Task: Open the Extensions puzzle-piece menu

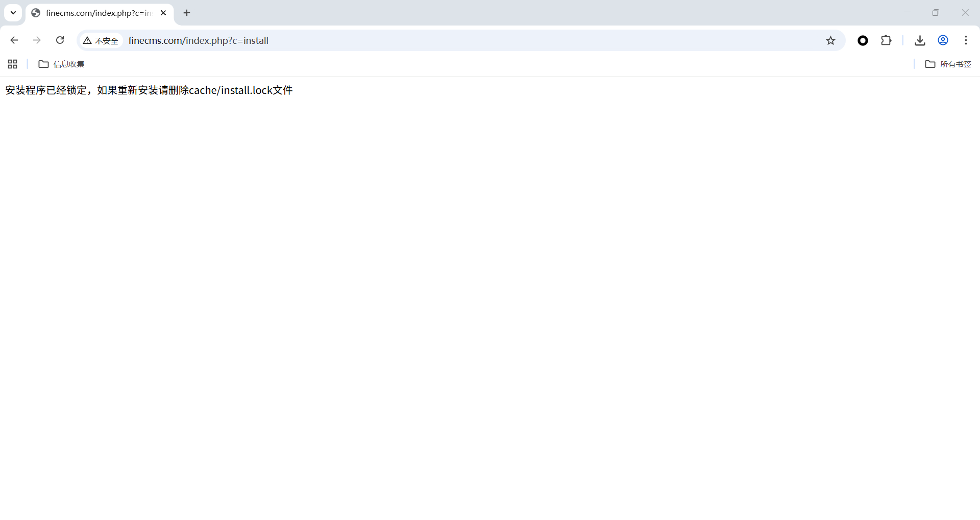Action: tap(886, 40)
